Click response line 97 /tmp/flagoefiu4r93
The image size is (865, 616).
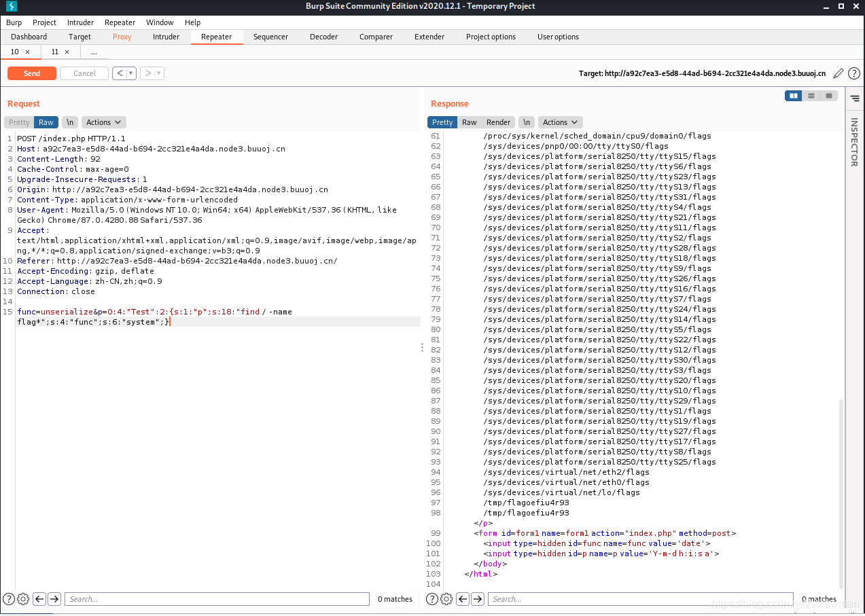(x=526, y=503)
